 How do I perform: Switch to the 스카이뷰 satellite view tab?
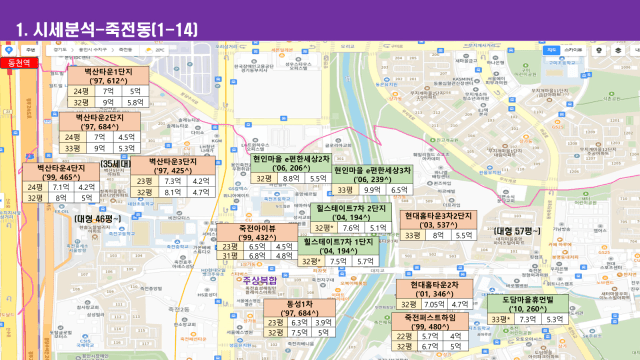(x=573, y=50)
